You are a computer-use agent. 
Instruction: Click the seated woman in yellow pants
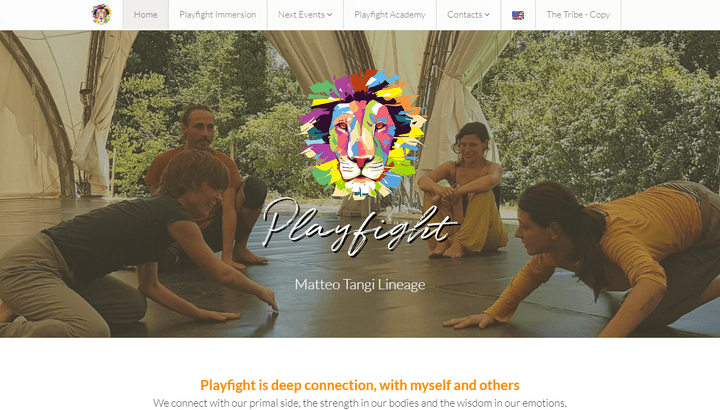(x=464, y=191)
